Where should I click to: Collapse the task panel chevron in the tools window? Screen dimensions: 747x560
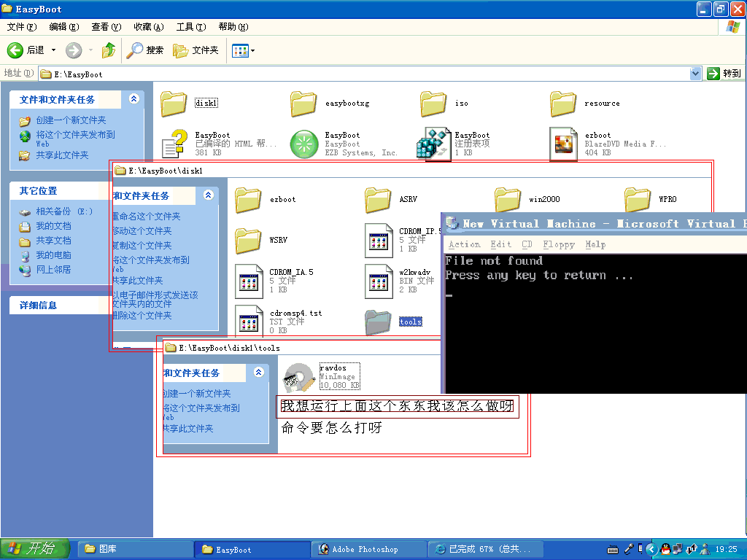click(x=259, y=372)
